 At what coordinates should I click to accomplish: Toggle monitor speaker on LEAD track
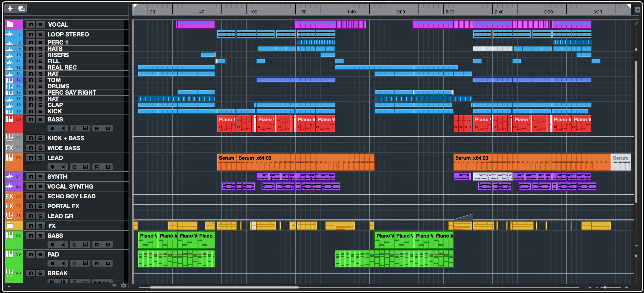click(64, 167)
